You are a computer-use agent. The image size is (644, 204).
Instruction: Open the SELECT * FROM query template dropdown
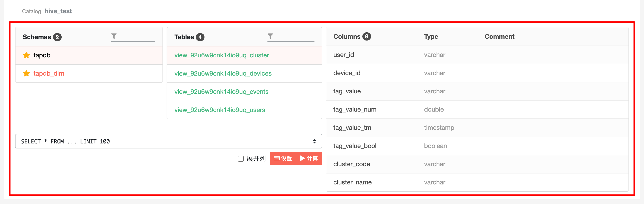(168, 141)
